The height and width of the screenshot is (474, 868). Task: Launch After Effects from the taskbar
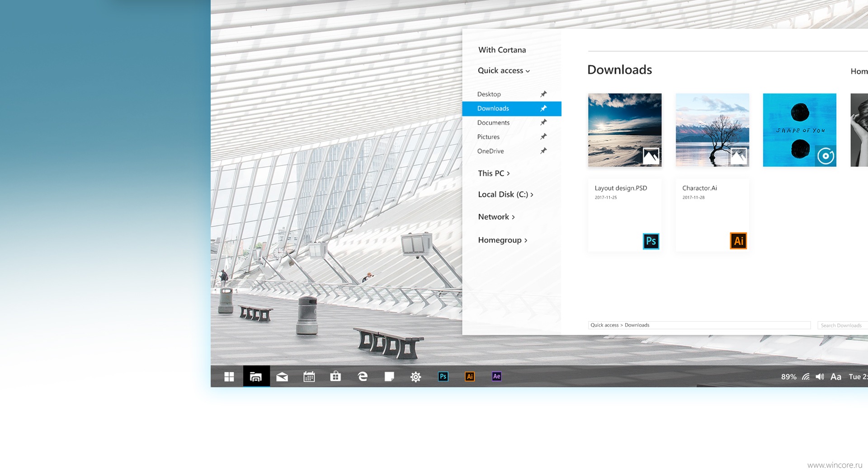pos(496,376)
